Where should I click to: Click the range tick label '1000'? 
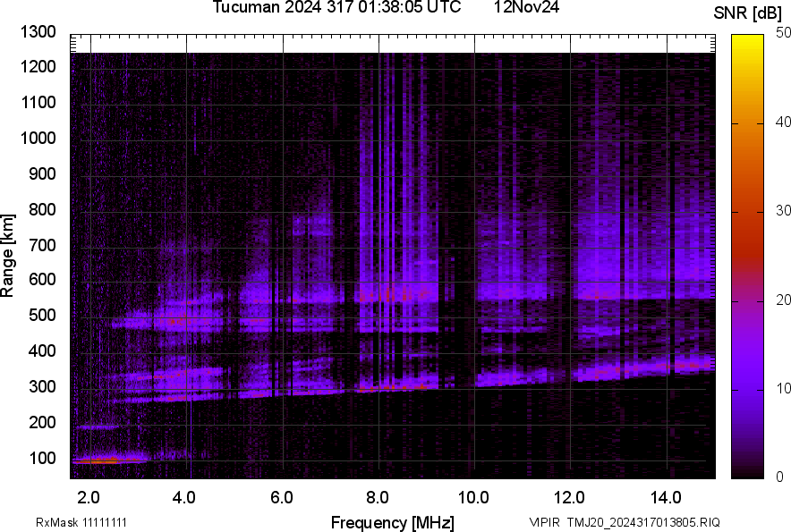(38, 138)
